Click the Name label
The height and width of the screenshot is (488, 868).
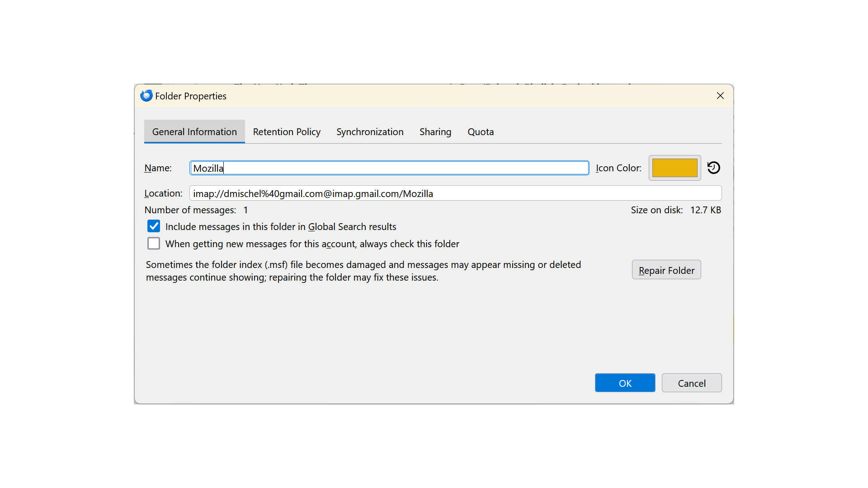pyautogui.click(x=158, y=168)
